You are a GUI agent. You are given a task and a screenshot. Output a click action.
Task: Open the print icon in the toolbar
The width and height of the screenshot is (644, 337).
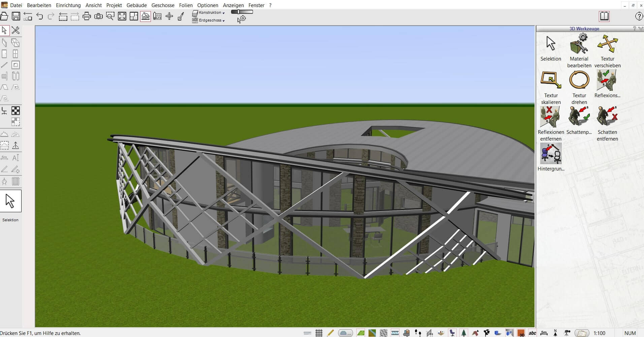[x=87, y=16]
